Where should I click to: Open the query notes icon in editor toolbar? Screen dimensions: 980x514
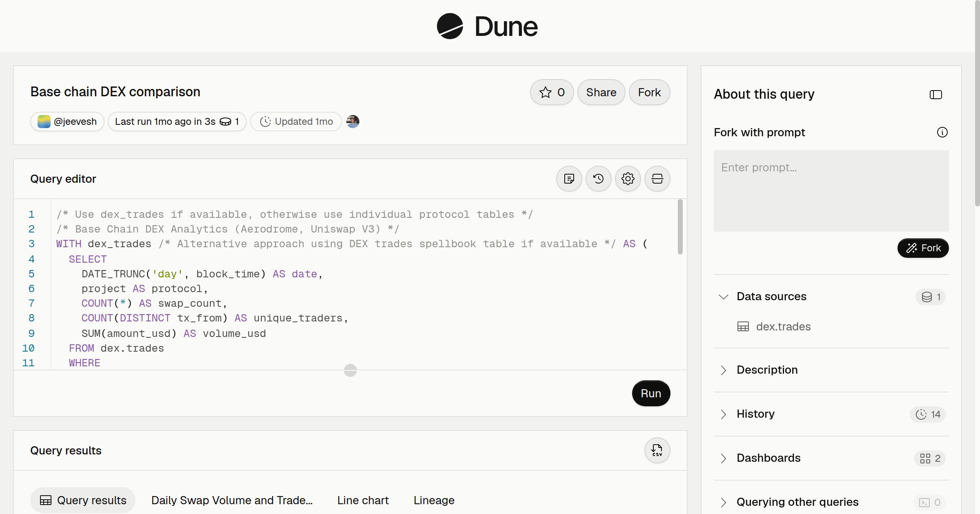click(569, 179)
